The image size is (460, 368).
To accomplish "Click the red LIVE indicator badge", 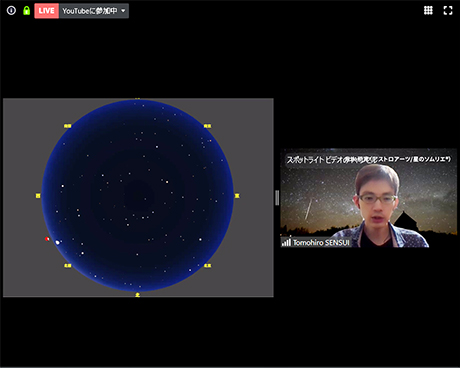I will click(x=47, y=11).
